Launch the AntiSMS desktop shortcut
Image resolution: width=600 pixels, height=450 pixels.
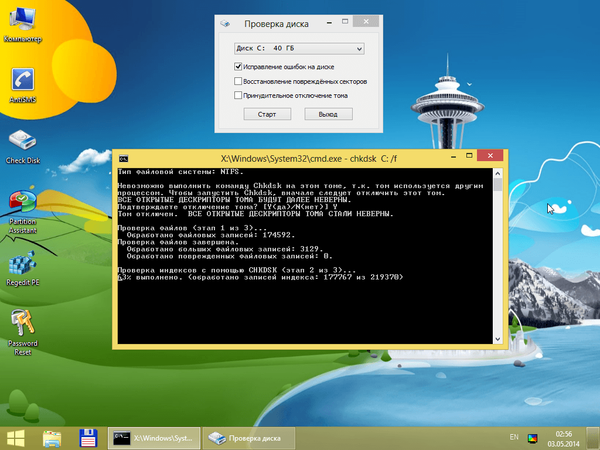click(x=23, y=85)
